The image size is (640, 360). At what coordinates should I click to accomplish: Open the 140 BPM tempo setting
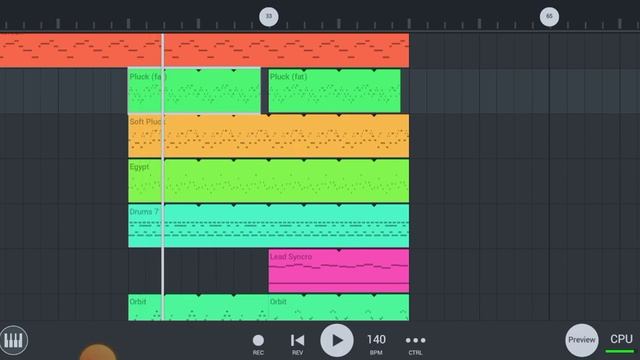(376, 344)
